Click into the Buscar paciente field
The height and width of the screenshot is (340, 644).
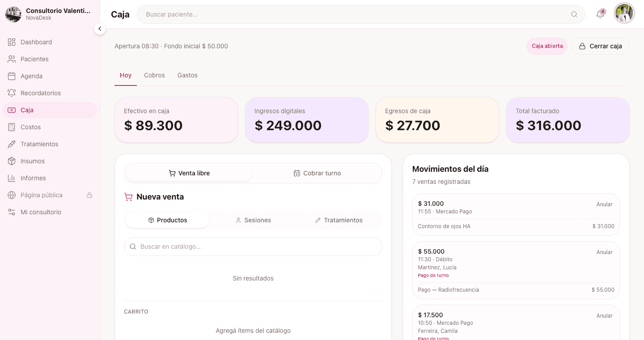(x=360, y=14)
